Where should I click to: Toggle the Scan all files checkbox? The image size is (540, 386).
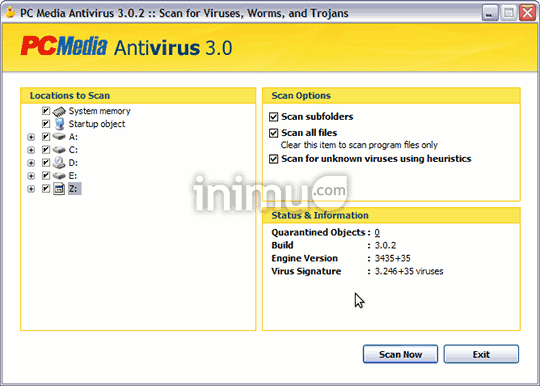click(273, 133)
